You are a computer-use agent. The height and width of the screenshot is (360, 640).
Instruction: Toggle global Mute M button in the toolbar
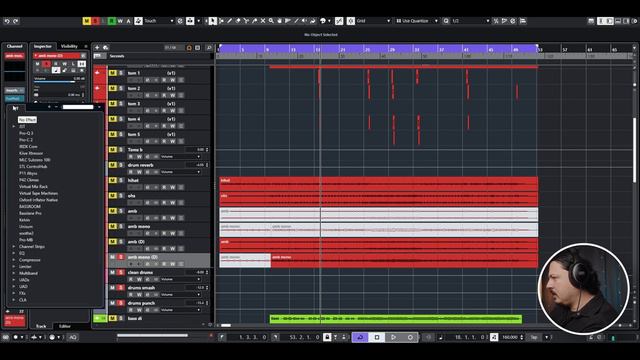(x=87, y=21)
